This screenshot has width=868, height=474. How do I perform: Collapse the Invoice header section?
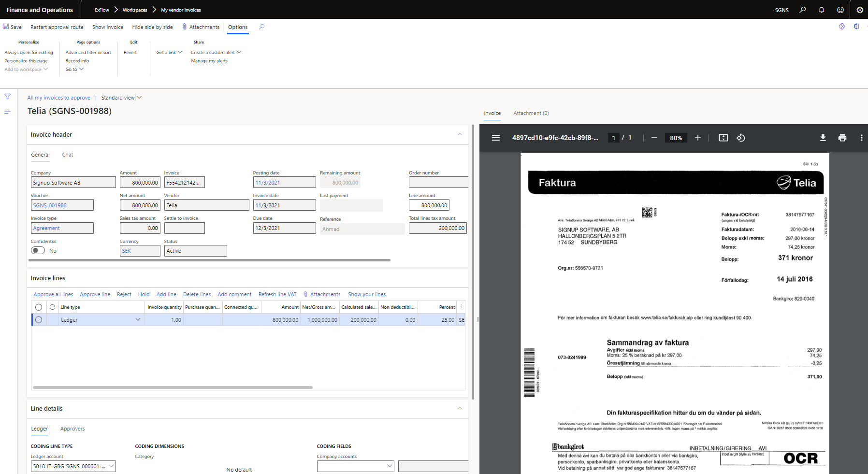460,134
